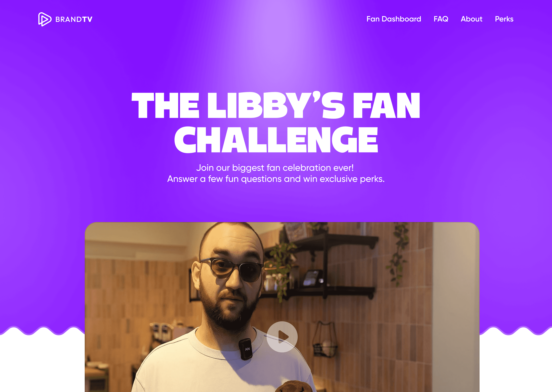Click the BRANDTV wordmark text
The image size is (552, 392).
coord(74,20)
